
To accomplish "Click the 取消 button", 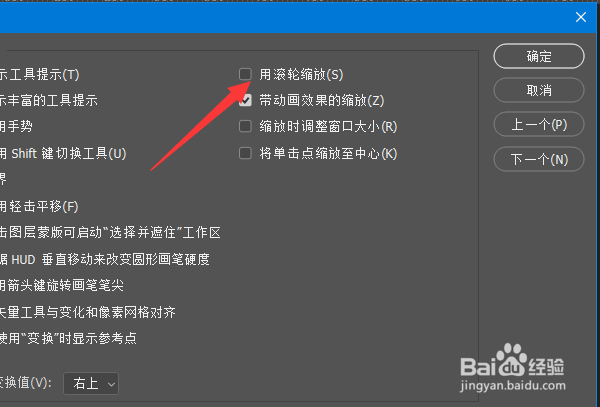I will click(x=539, y=90).
